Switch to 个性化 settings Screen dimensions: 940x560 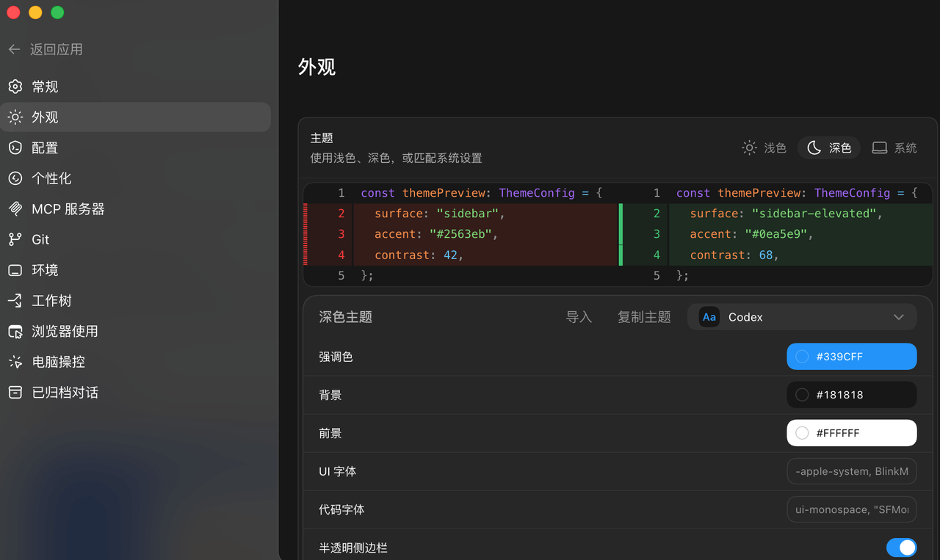pyautogui.click(x=136, y=178)
